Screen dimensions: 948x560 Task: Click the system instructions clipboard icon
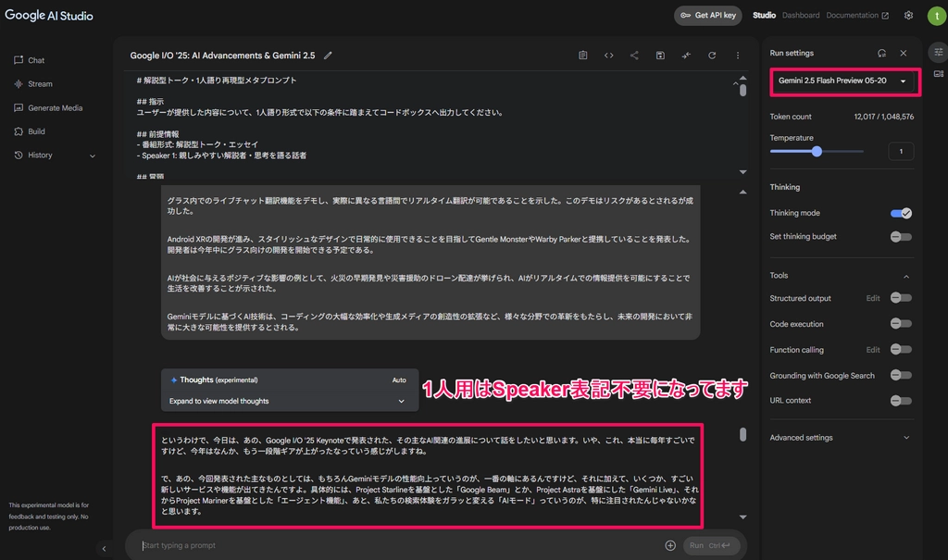point(583,56)
